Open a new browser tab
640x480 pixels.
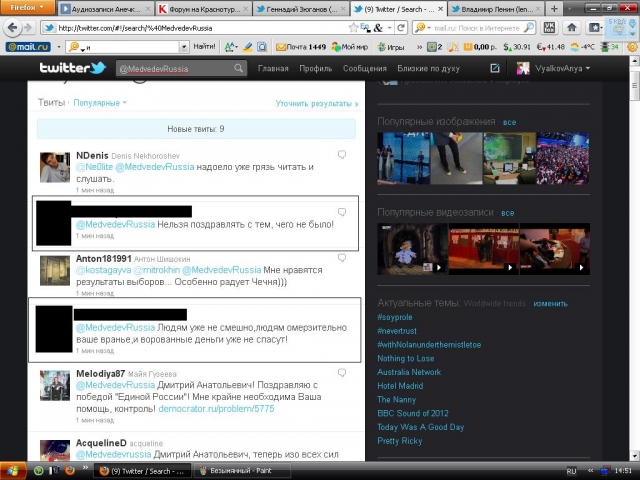pyautogui.click(x=554, y=9)
